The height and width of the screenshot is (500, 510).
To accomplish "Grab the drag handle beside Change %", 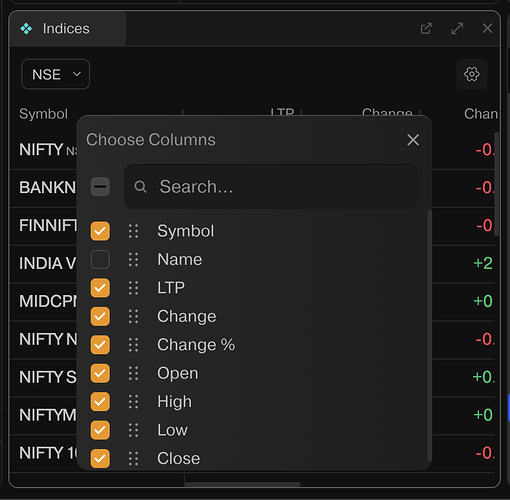I will click(133, 345).
